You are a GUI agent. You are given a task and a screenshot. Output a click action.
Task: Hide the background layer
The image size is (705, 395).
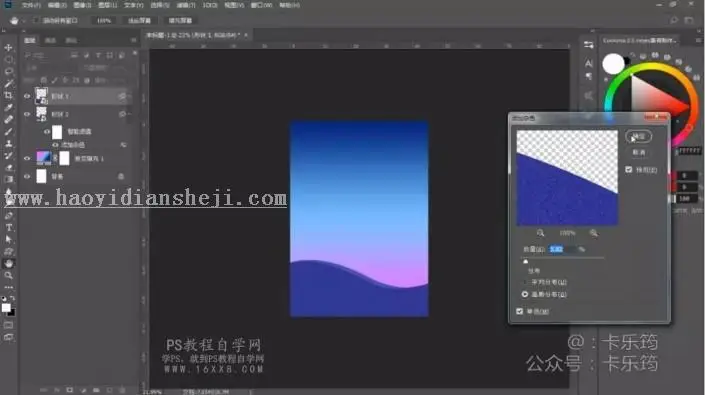tap(27, 177)
